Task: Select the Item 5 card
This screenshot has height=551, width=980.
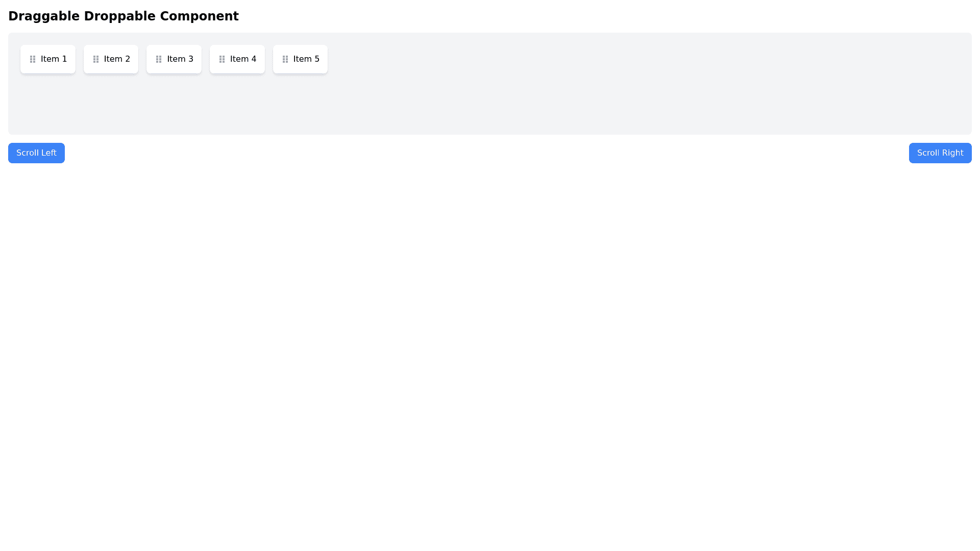Action: [300, 59]
